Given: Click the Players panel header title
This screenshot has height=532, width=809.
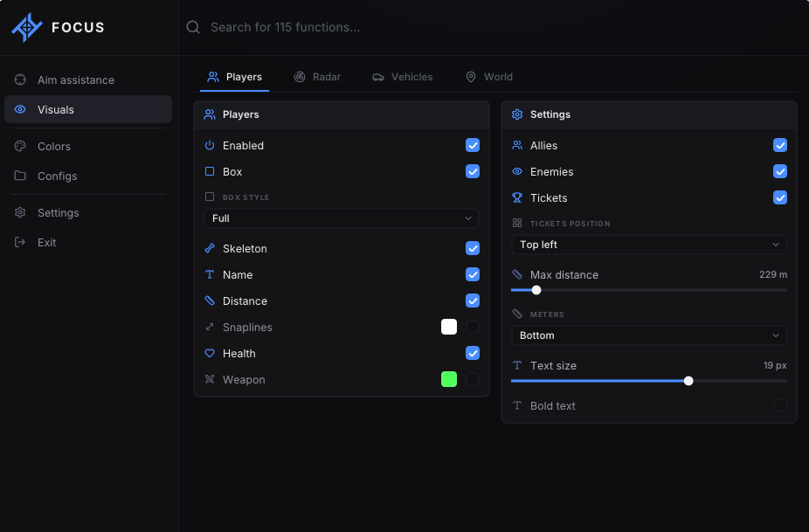Looking at the screenshot, I should pyautogui.click(x=241, y=114).
